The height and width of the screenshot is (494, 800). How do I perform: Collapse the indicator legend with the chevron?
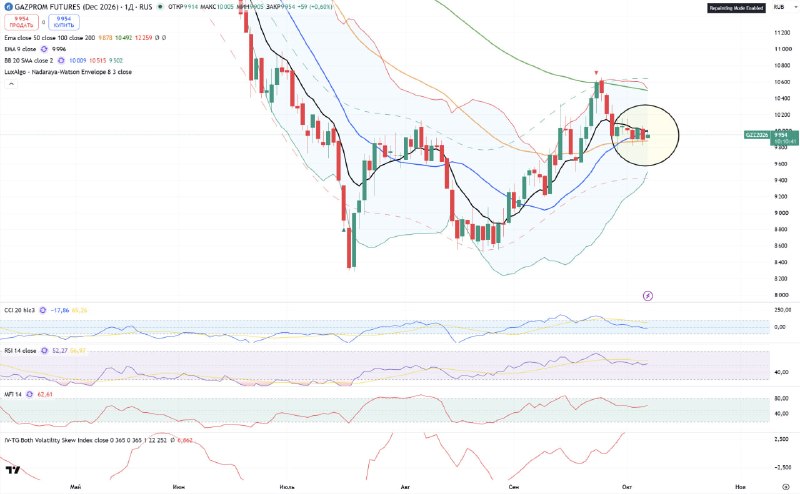[11, 84]
